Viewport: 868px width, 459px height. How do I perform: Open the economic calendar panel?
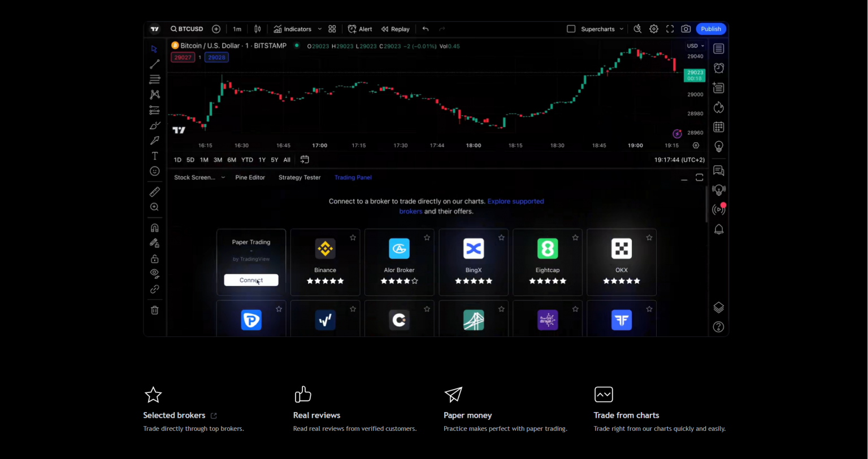point(718,126)
